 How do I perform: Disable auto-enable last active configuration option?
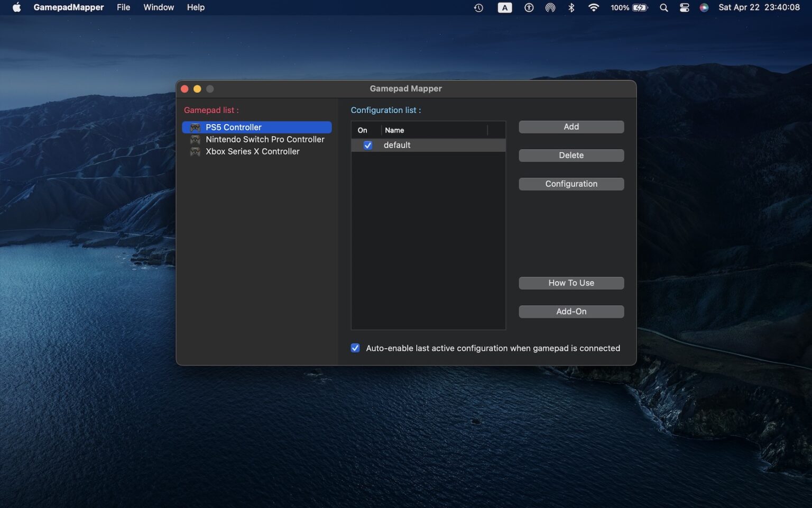point(355,348)
